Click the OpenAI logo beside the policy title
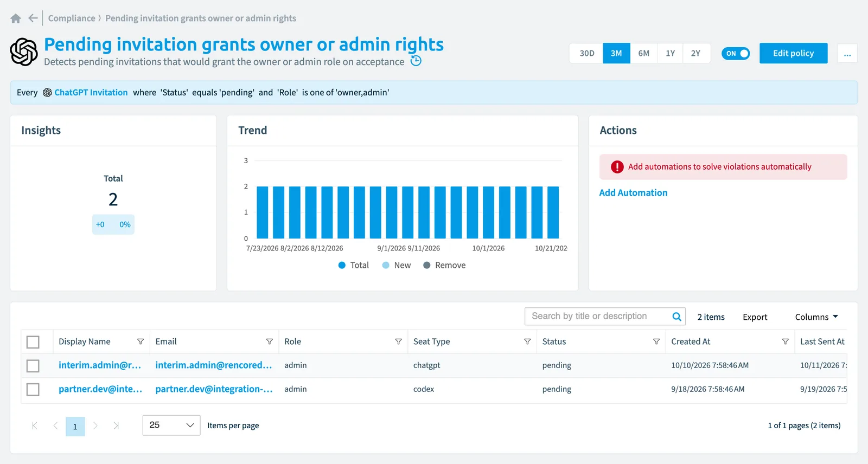Viewport: 868px width, 464px height. coord(24,52)
